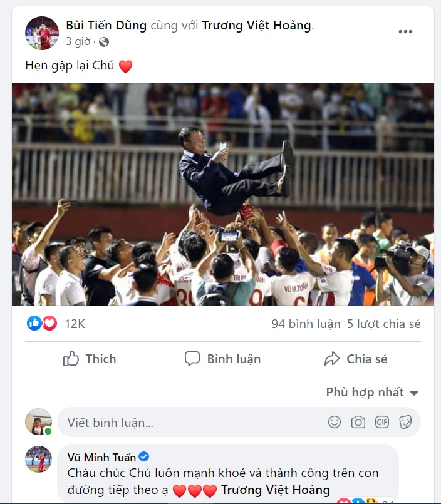The width and height of the screenshot is (441, 504).
Task: Click the emoji icon in comment box
Action: pos(335,422)
